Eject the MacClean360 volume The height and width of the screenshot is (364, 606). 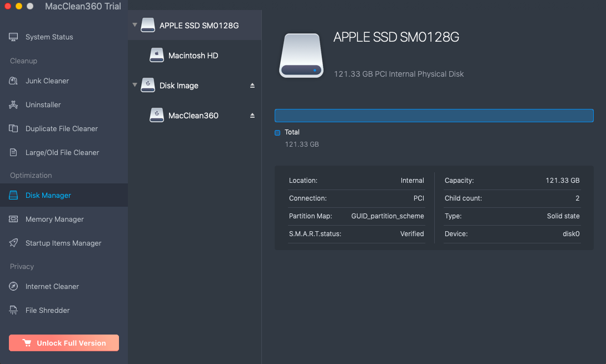point(252,116)
